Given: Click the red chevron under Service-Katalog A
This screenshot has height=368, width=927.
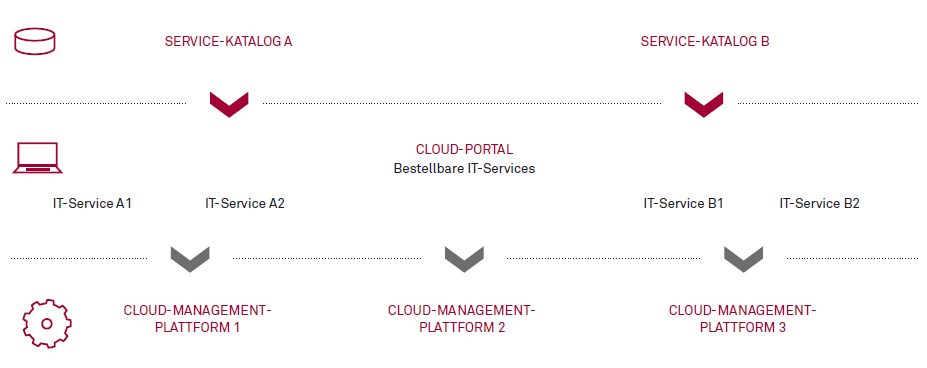Looking at the screenshot, I should (x=229, y=104).
